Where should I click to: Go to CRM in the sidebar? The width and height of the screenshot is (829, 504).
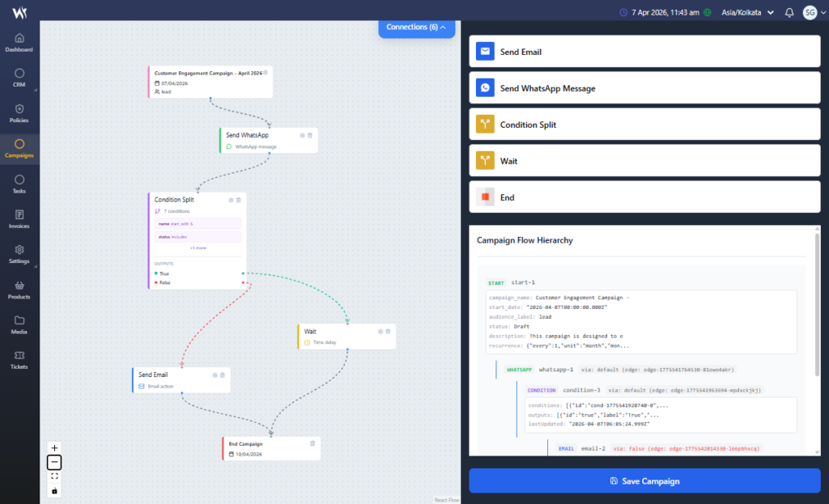[19, 78]
